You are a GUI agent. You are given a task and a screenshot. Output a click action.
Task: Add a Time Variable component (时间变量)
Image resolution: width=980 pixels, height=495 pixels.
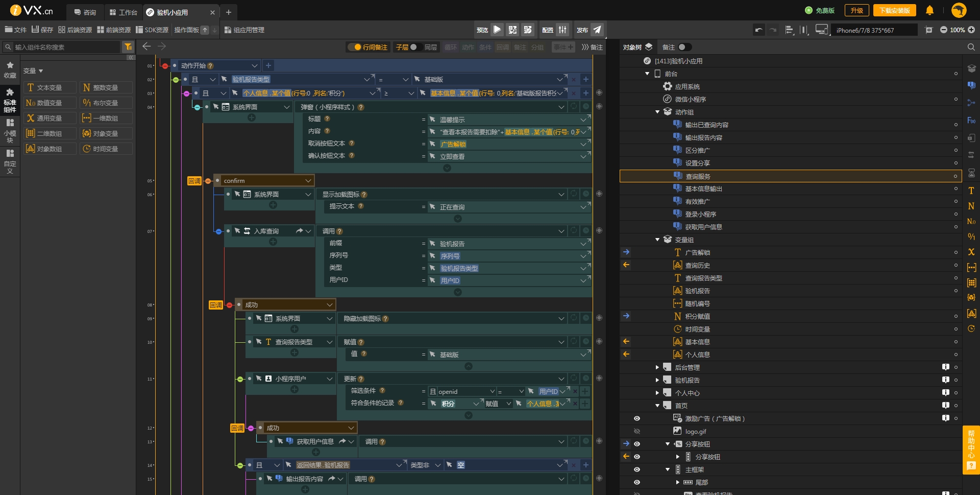[x=106, y=149]
